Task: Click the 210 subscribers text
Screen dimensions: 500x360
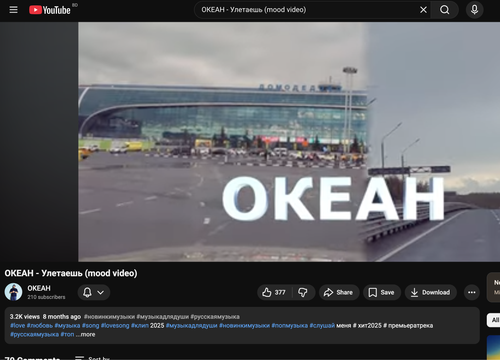Action: 46,297
